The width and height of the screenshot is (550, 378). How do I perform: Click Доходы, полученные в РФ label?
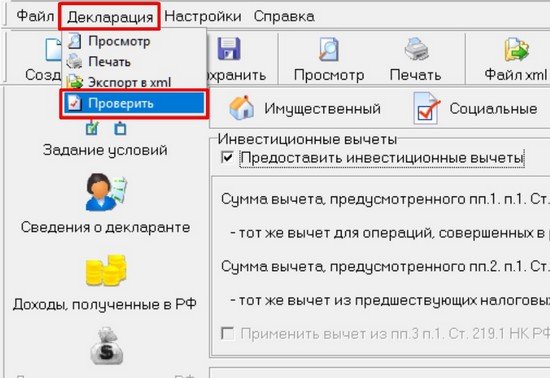104,304
